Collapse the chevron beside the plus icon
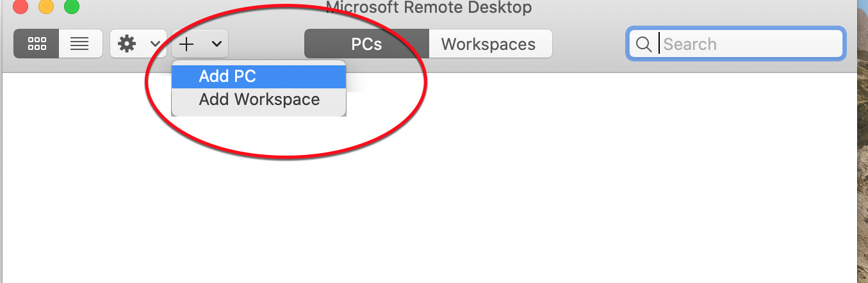This screenshot has width=868, height=283. 217,44
